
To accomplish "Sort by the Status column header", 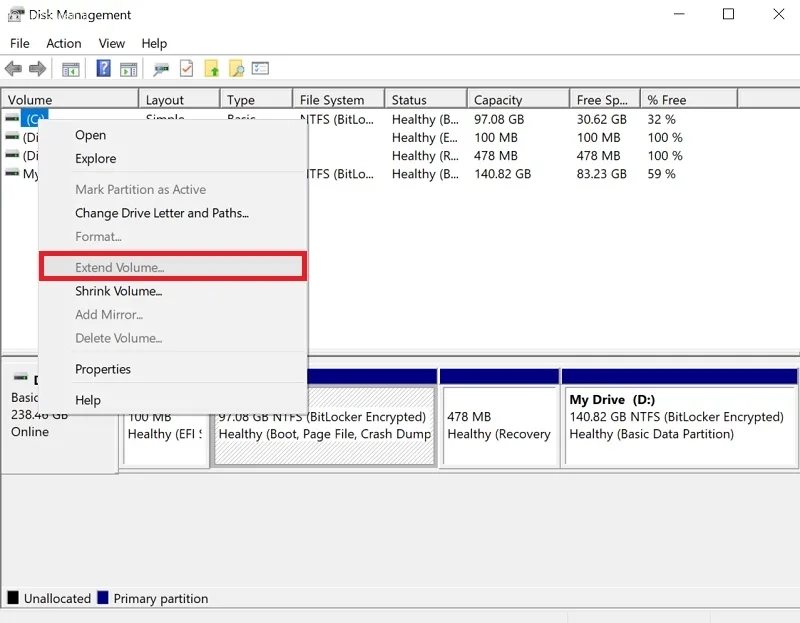I will pos(409,100).
